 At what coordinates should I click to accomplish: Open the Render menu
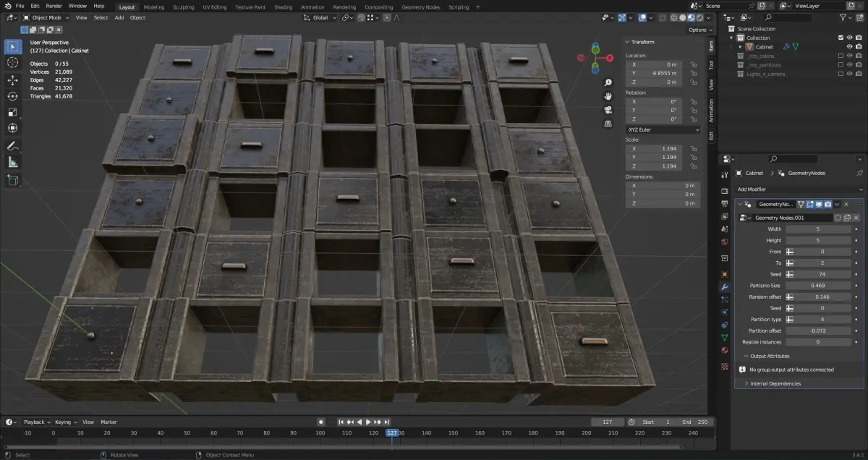[x=54, y=6]
